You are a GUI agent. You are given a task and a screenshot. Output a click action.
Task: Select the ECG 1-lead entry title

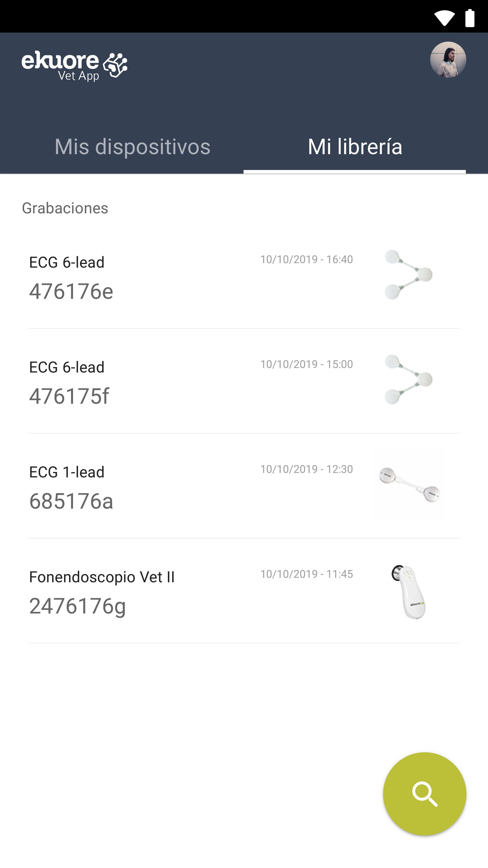(67, 472)
